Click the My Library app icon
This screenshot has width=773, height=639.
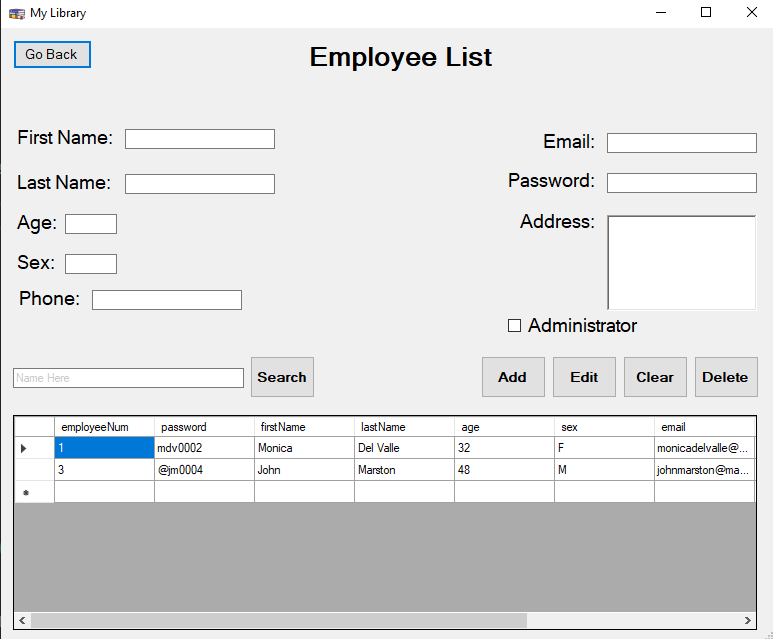[x=17, y=13]
